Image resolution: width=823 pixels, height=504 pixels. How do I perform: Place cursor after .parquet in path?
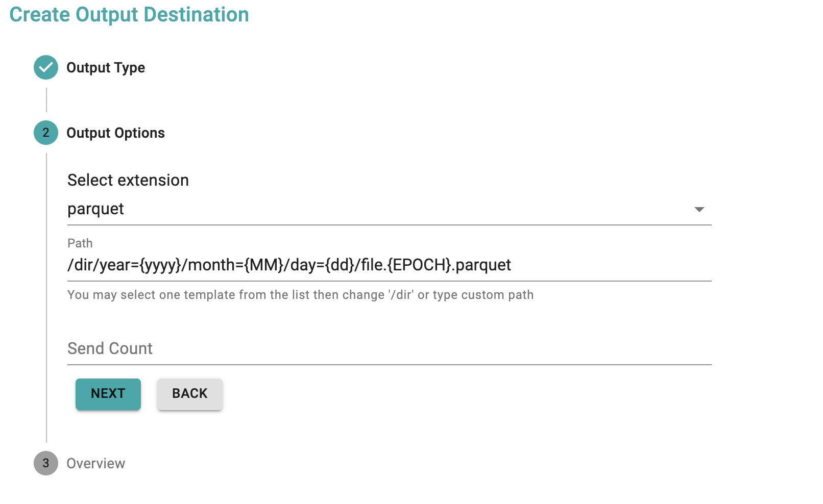point(512,265)
